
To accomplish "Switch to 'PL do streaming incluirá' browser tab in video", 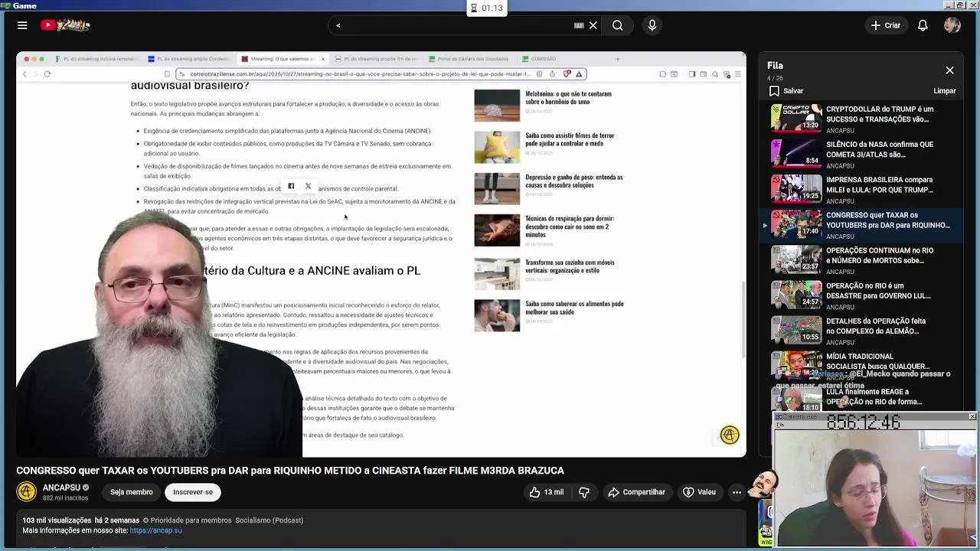I will pyautogui.click(x=96, y=59).
